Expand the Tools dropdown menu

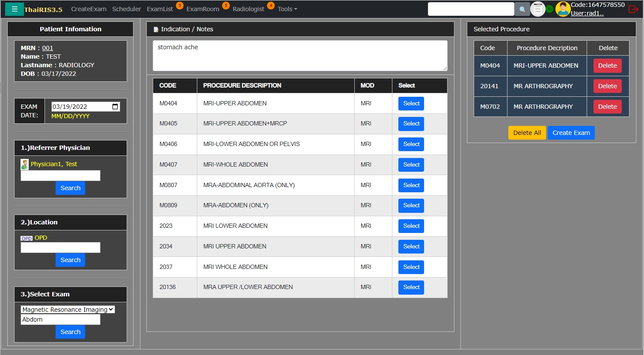pos(287,9)
